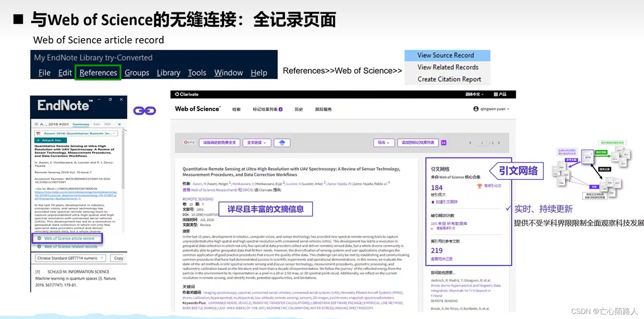Click the blue graduation cap icon button

click(x=282, y=143)
